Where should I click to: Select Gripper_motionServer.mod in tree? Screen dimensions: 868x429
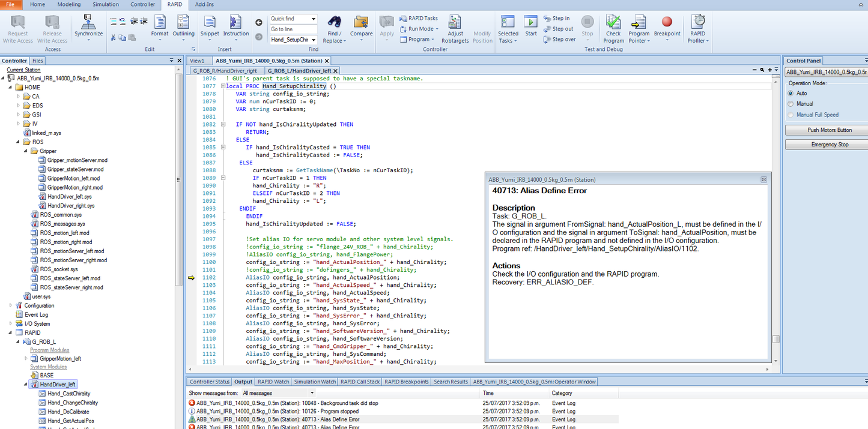pos(77,160)
